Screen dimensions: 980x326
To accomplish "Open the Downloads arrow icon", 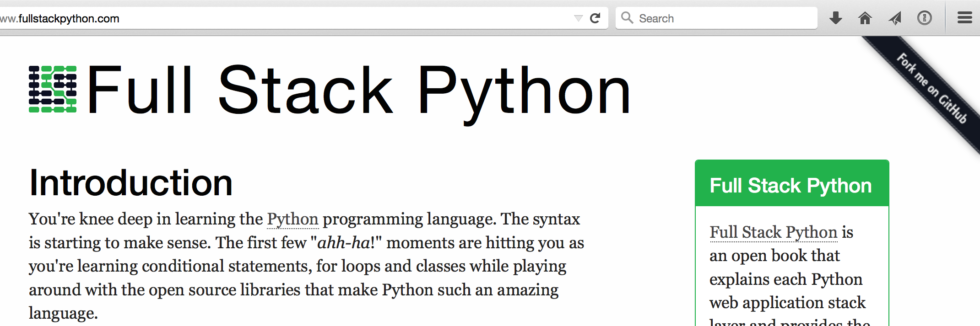I will (836, 18).
